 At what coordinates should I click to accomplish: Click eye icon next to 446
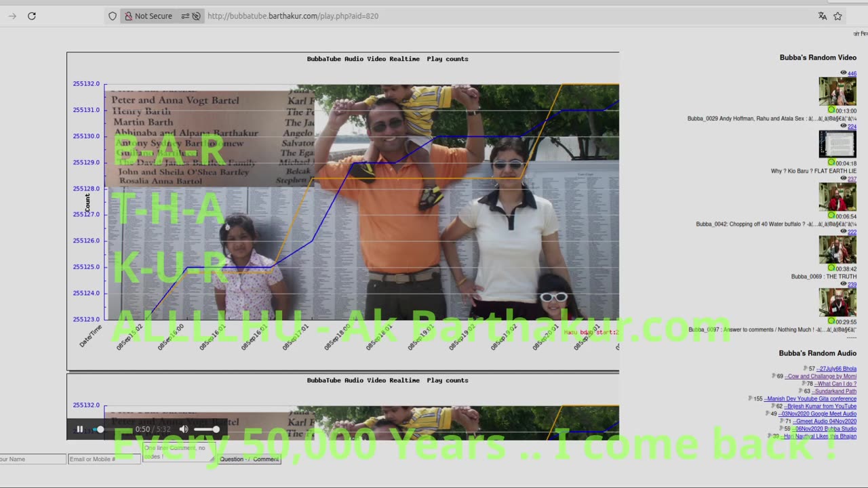tap(844, 73)
